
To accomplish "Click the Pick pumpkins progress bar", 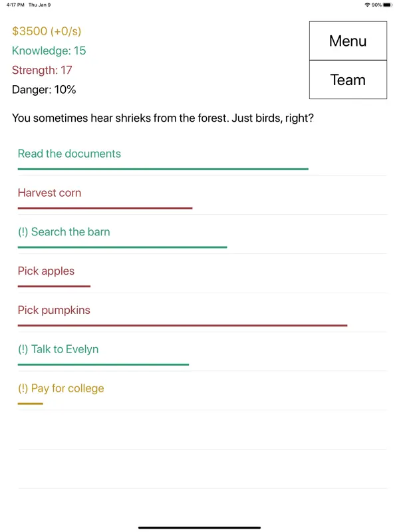I will pos(182,326).
